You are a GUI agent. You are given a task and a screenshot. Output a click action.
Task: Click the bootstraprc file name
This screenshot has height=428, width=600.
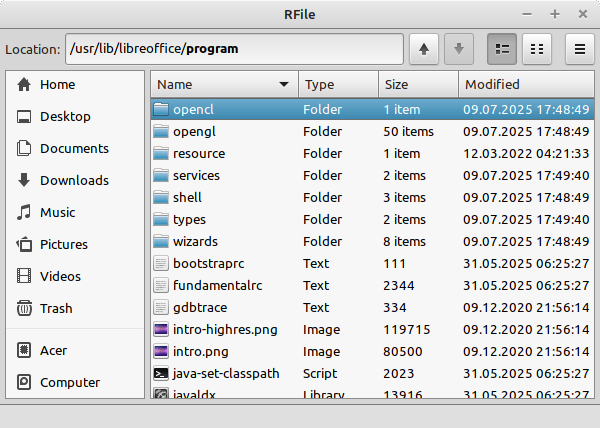209,264
